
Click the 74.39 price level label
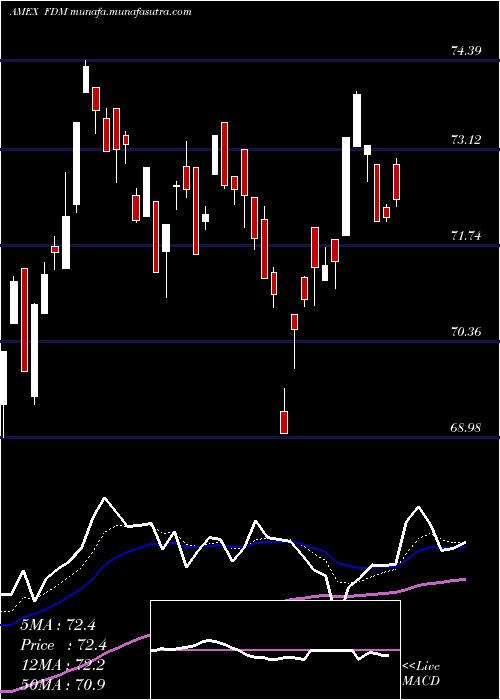(466, 50)
